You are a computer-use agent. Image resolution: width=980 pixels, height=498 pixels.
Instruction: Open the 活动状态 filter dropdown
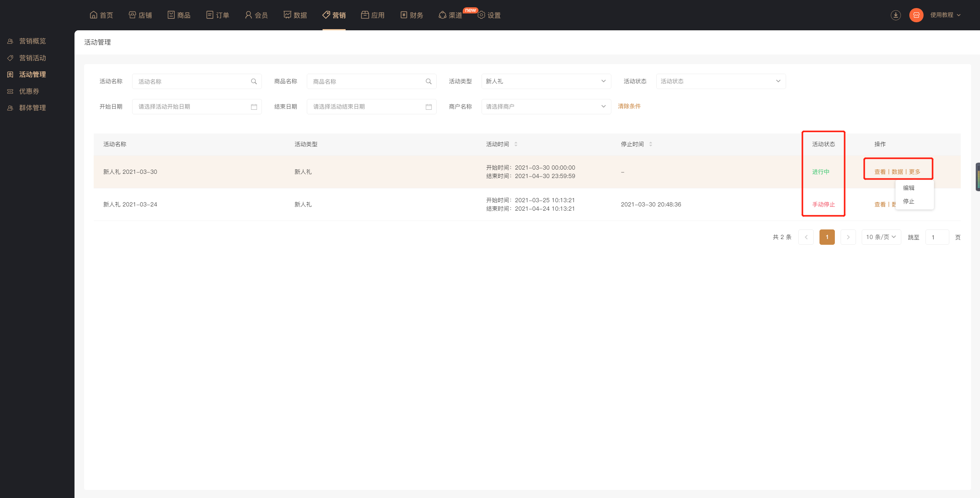(x=721, y=81)
